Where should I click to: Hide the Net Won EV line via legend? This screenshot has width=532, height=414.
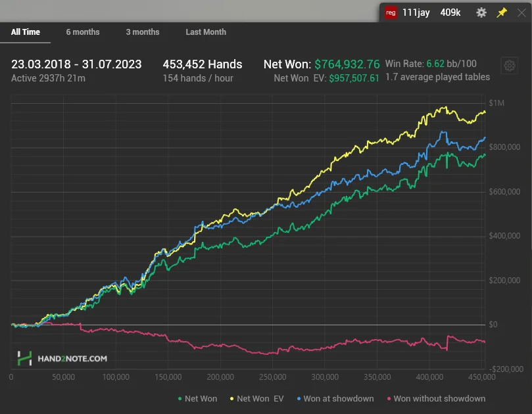click(257, 398)
